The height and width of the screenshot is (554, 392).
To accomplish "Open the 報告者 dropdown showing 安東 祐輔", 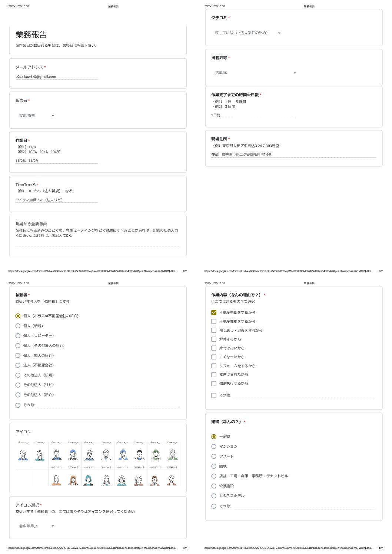I will coord(37,116).
